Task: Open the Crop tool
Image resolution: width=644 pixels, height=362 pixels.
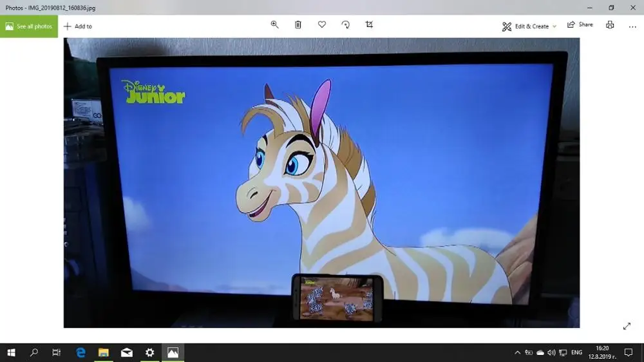Action: click(369, 24)
